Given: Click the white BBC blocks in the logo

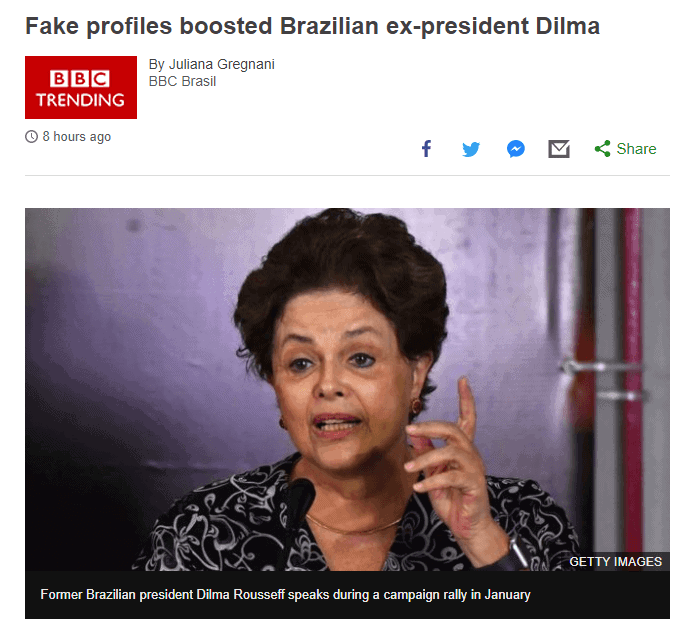Looking at the screenshot, I should click(80, 79).
